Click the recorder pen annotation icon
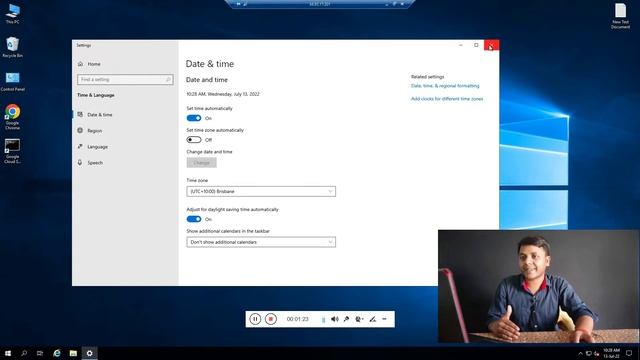The image size is (640, 360). [372, 319]
